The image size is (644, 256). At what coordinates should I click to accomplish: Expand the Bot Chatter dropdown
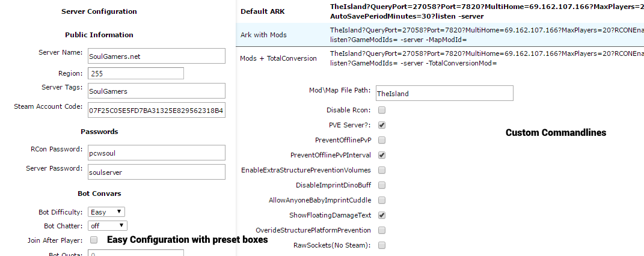(108, 226)
